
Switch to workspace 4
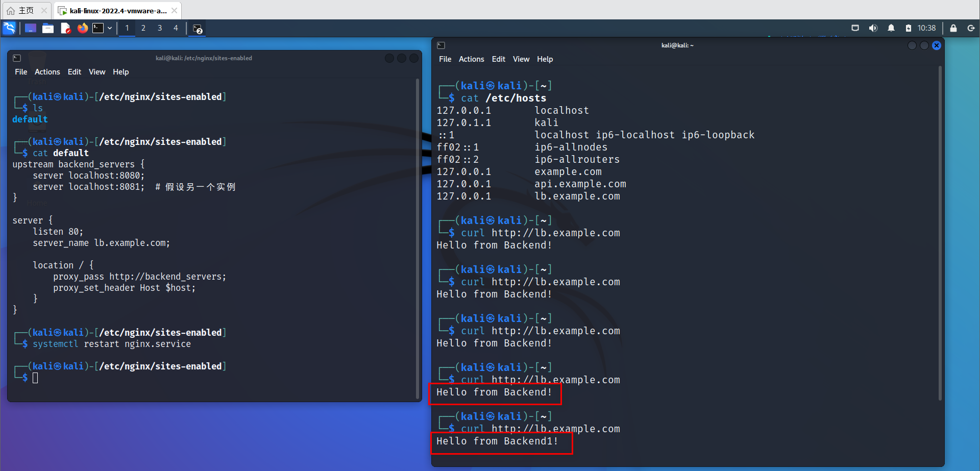176,28
